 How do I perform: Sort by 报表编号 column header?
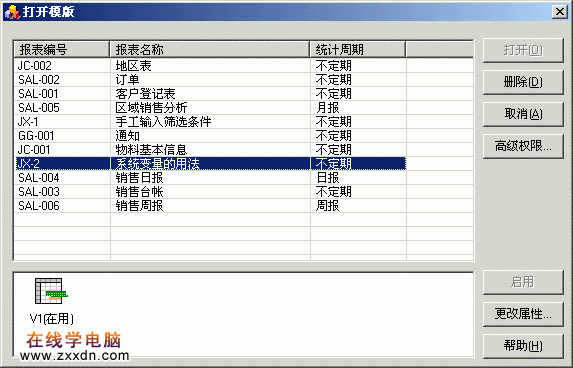pyautogui.click(x=61, y=49)
